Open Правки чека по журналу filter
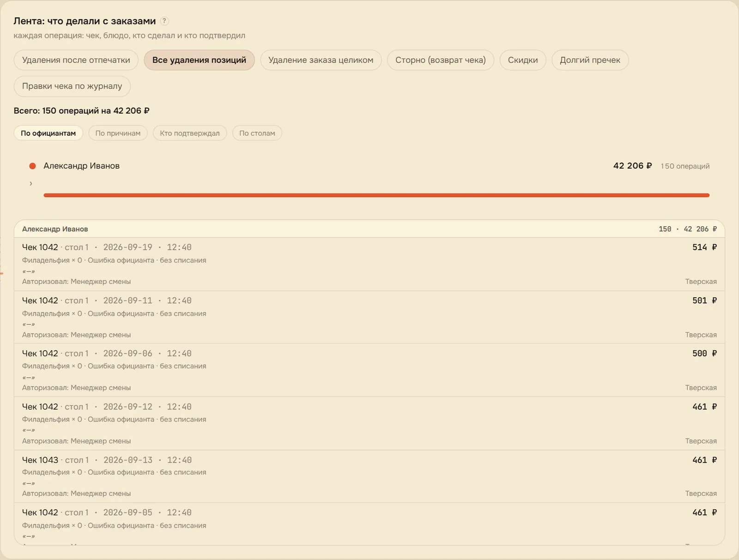The width and height of the screenshot is (739, 560). [x=72, y=86]
